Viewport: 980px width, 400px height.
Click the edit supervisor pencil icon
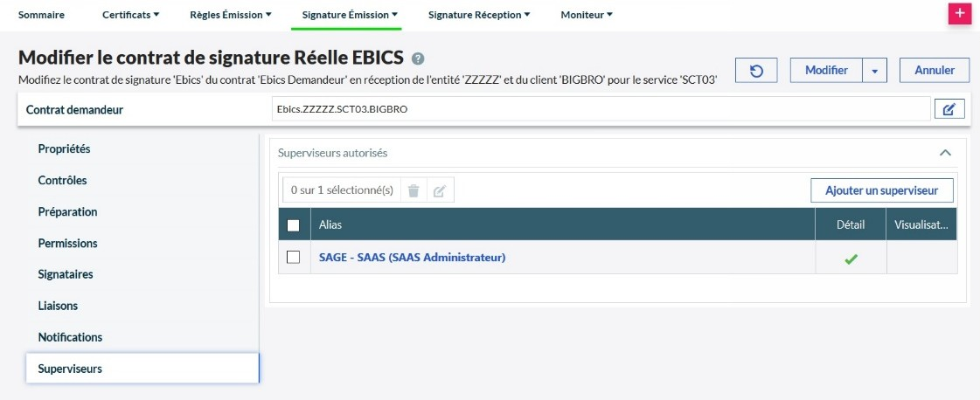(439, 190)
